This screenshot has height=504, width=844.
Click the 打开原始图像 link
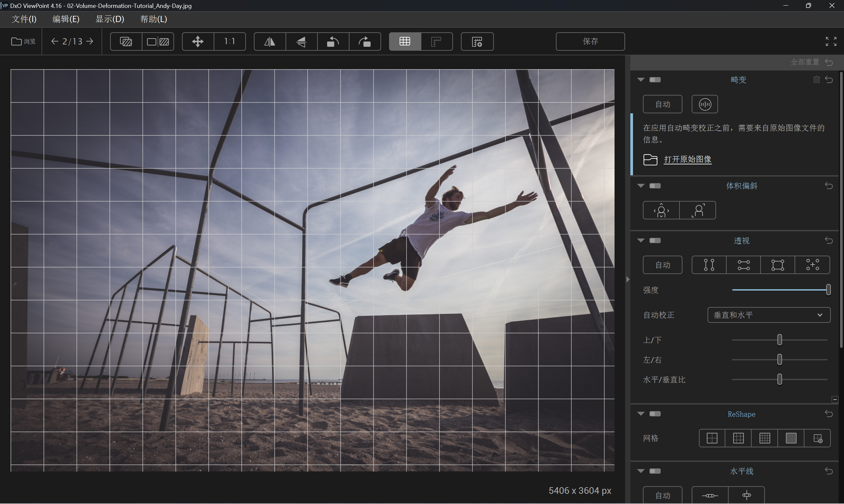[687, 159]
